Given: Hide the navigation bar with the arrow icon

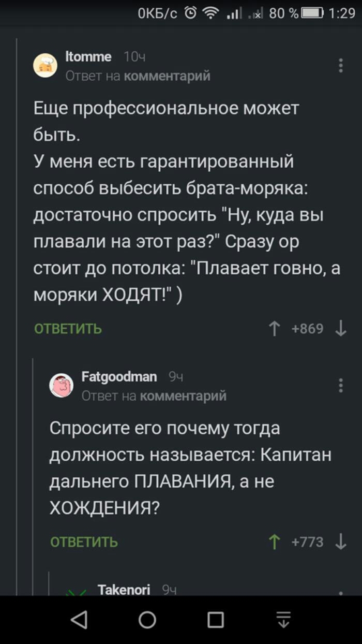Looking at the screenshot, I should pyautogui.click(x=283, y=620).
